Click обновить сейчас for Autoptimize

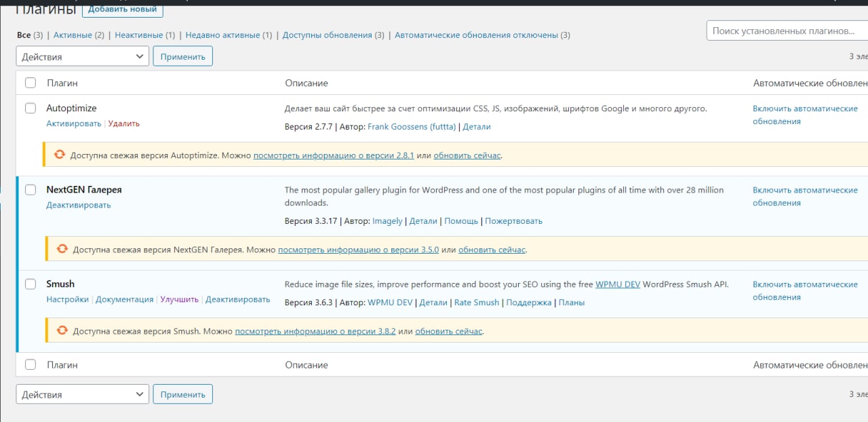[467, 155]
